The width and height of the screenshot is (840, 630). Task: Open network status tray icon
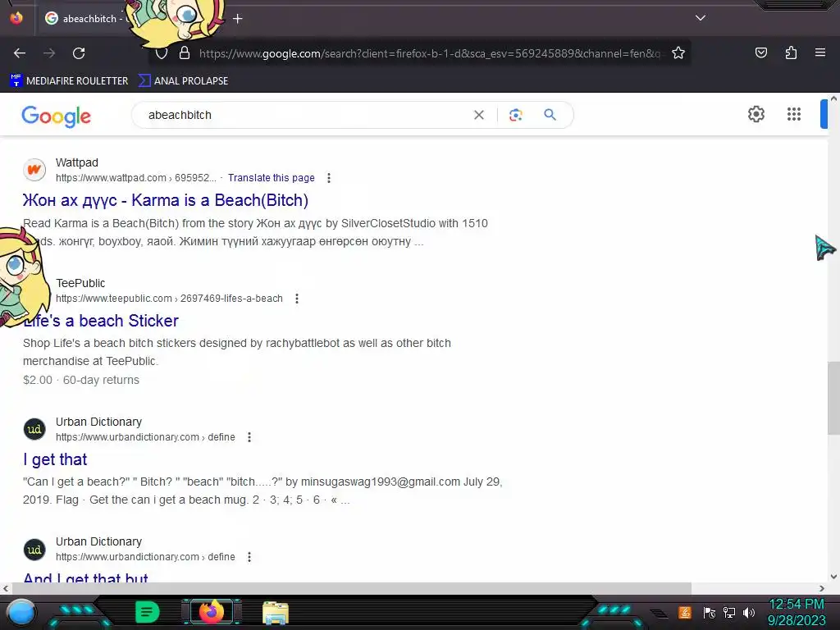point(729,612)
